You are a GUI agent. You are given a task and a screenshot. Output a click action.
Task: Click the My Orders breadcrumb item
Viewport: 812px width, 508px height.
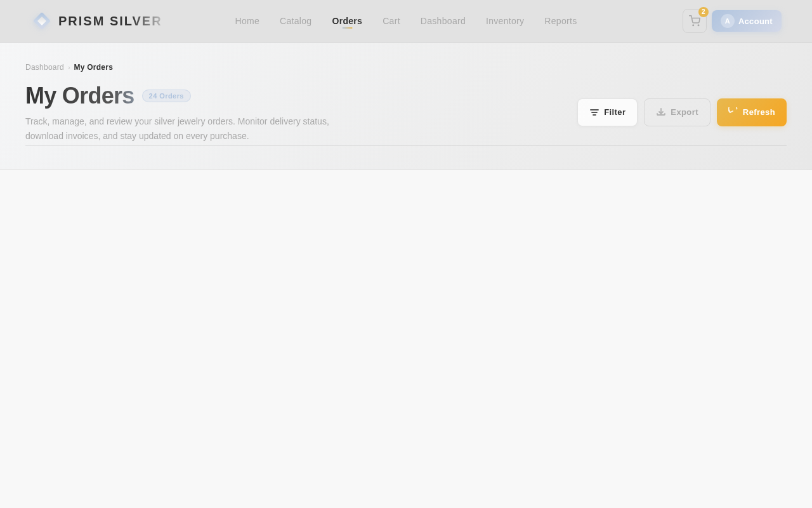point(93,67)
